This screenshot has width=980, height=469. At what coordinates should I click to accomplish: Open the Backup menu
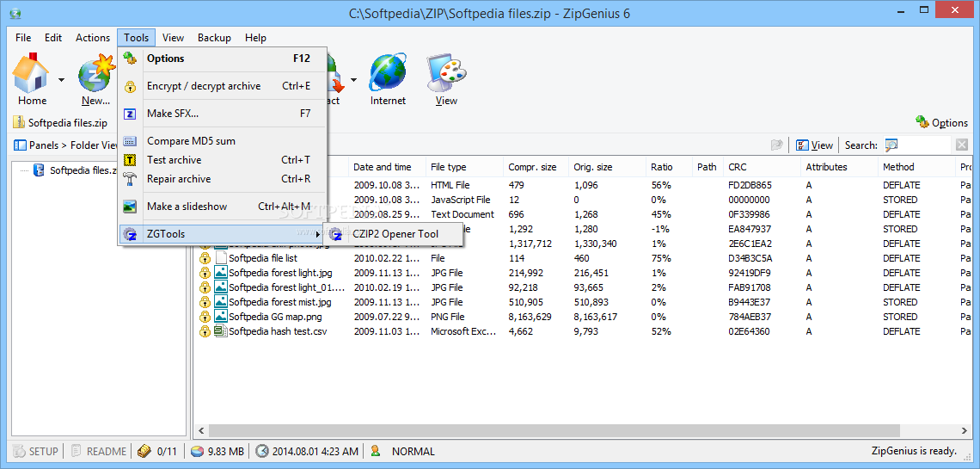214,38
